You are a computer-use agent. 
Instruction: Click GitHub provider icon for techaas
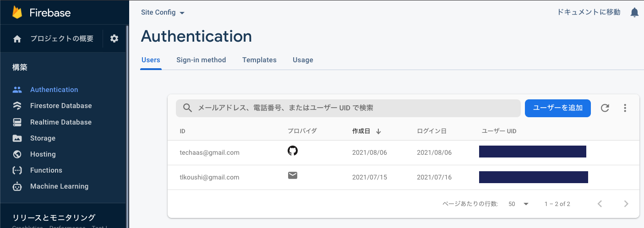point(293,151)
